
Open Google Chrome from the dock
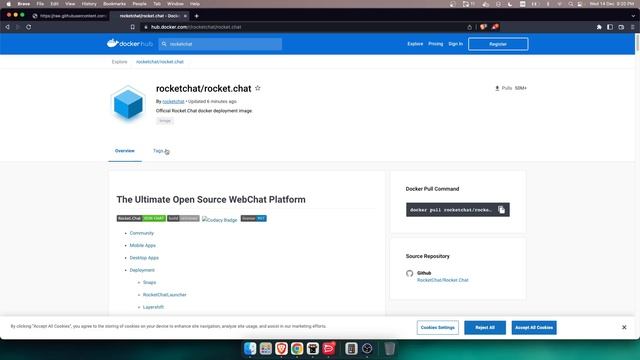[x=297, y=349]
